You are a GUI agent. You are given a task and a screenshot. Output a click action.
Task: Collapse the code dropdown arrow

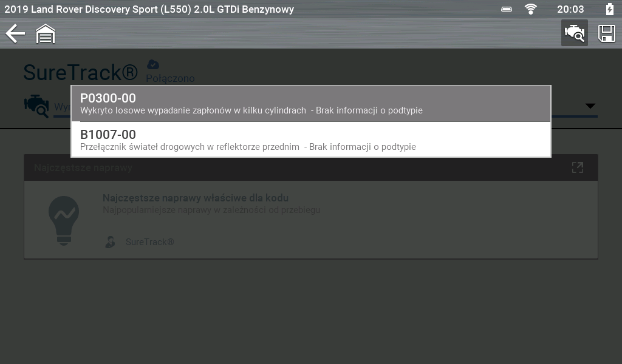click(590, 106)
